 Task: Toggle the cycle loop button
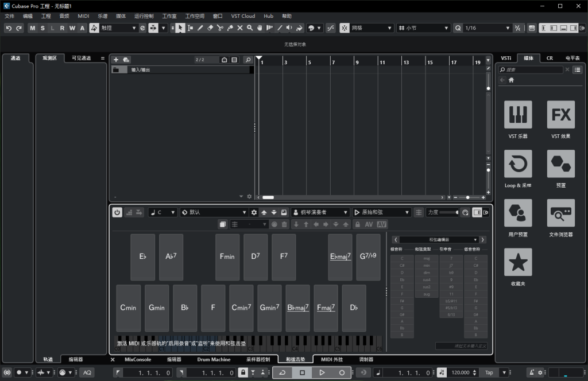tap(283, 372)
